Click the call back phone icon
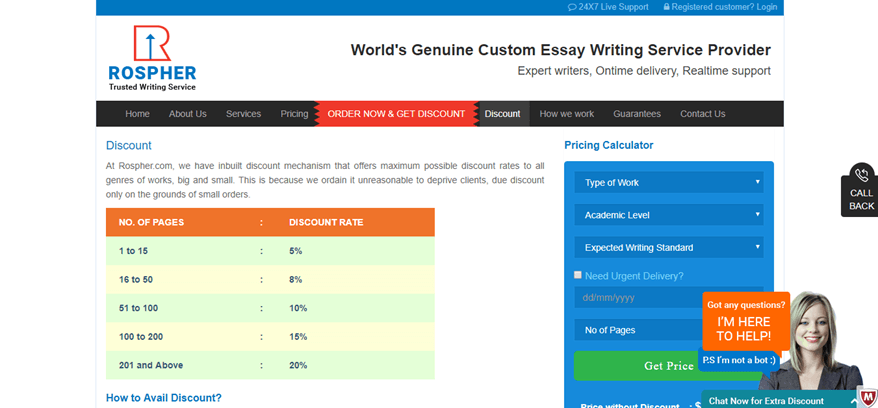878x408 pixels. tap(862, 175)
